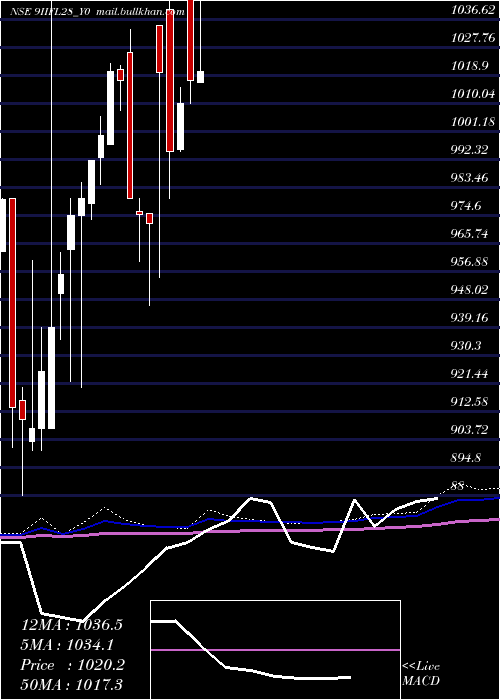Select the 956.88 price axis label
The height and width of the screenshot is (700, 500).
coord(469,262)
